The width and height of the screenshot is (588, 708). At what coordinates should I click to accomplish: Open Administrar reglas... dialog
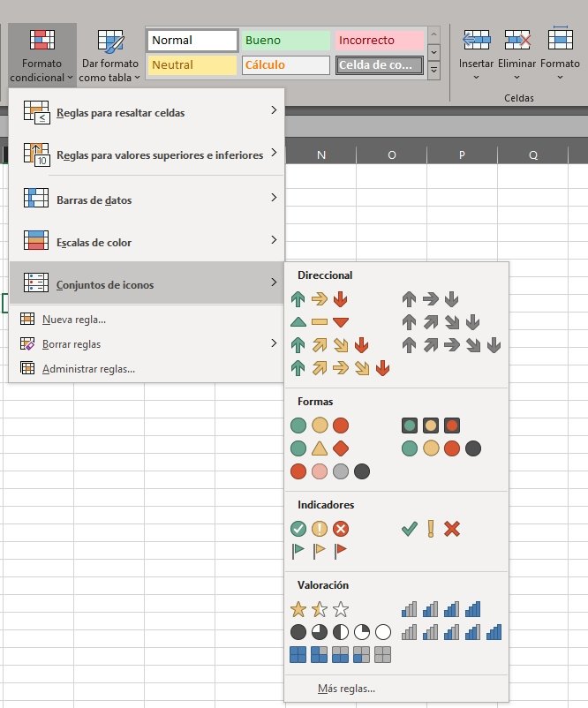(x=147, y=369)
